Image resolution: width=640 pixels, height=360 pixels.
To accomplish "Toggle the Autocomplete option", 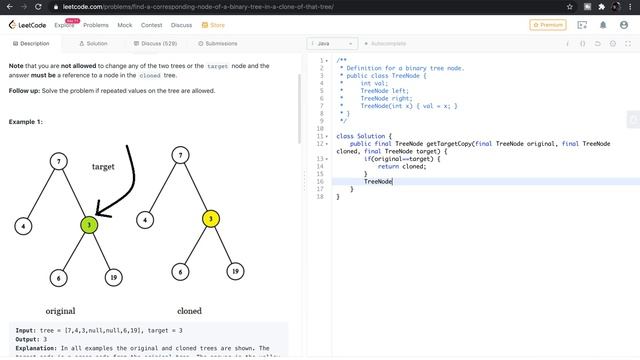I will [x=385, y=44].
